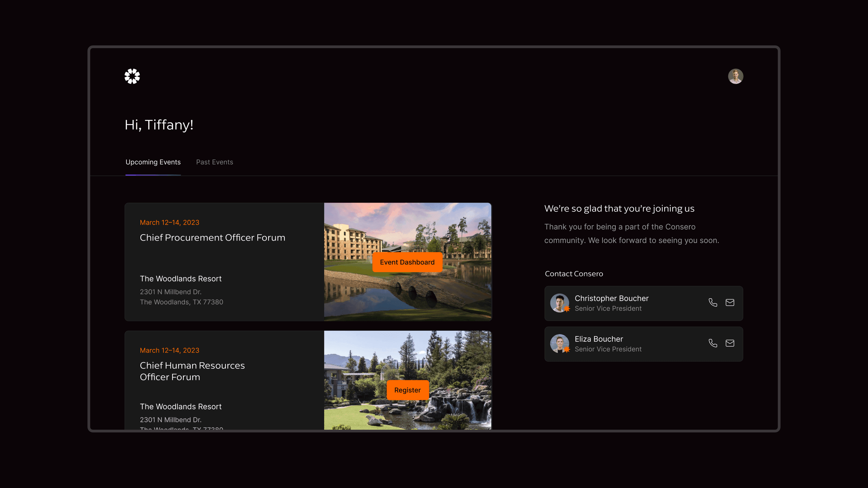
Task: Click the Consero flower logo icon
Action: [132, 76]
